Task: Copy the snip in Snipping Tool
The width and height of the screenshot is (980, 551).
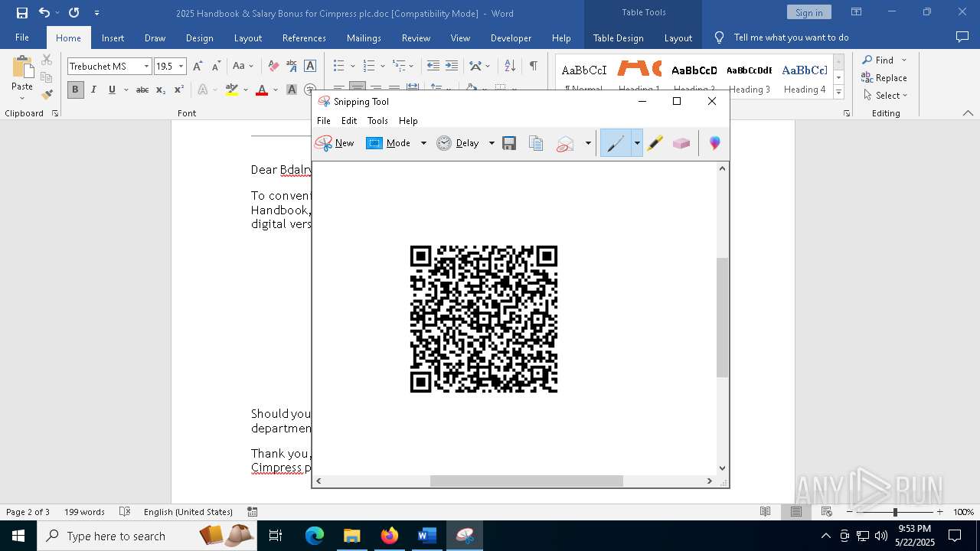Action: click(536, 143)
